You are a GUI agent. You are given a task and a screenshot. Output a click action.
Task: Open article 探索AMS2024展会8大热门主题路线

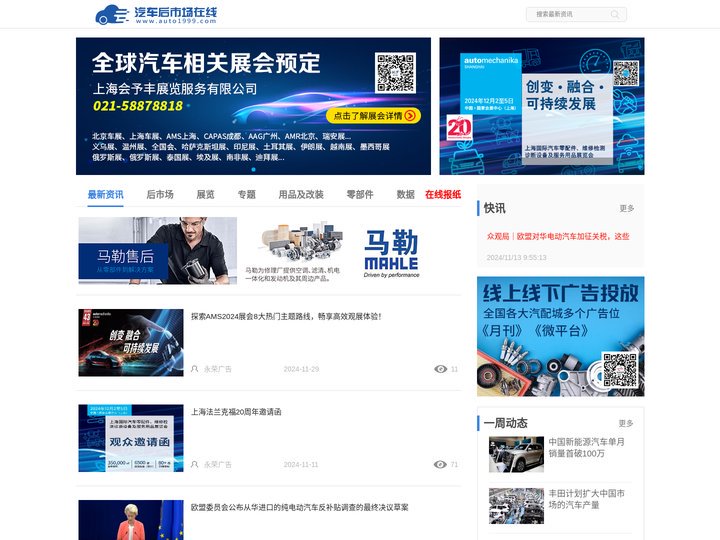click(x=286, y=316)
